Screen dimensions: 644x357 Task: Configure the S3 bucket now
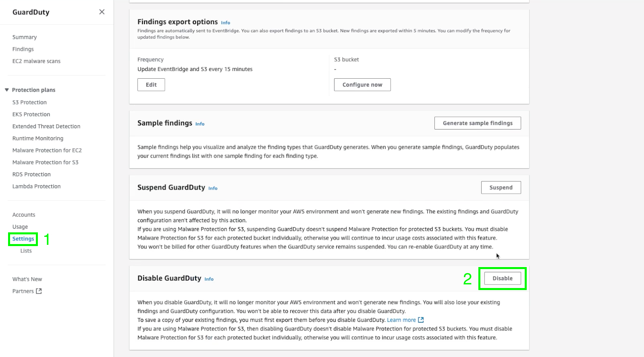pos(362,85)
